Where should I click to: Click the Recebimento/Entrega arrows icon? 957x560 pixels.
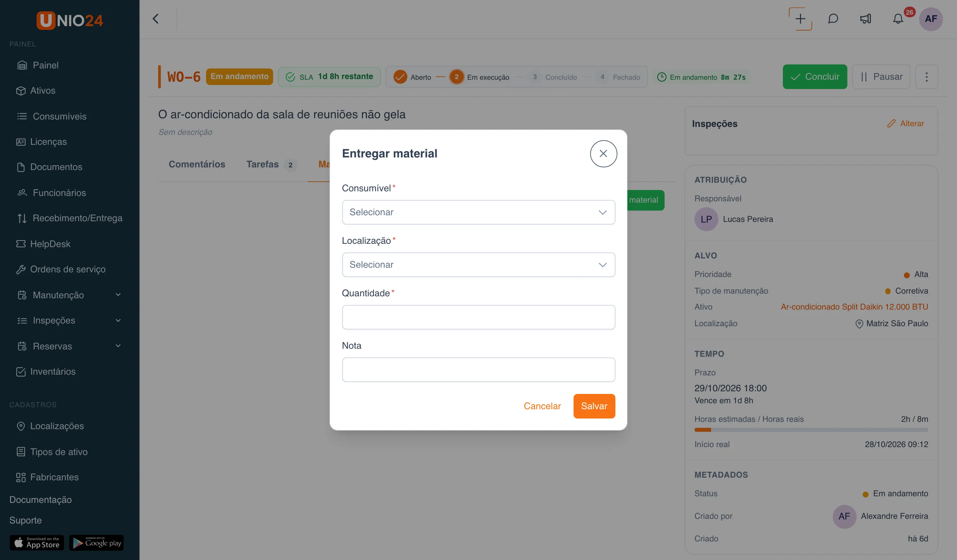point(22,218)
